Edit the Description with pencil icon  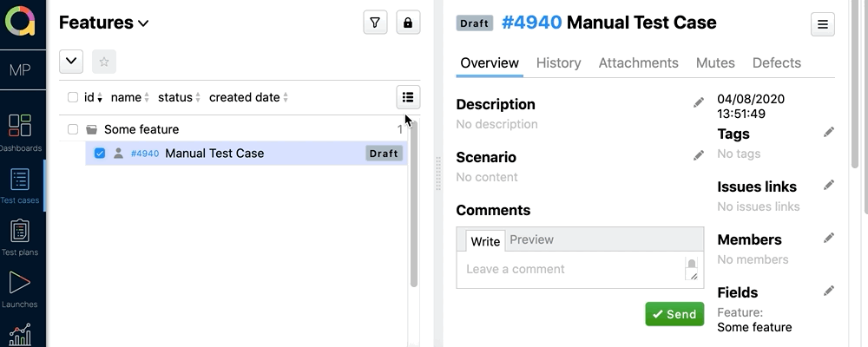pyautogui.click(x=699, y=103)
